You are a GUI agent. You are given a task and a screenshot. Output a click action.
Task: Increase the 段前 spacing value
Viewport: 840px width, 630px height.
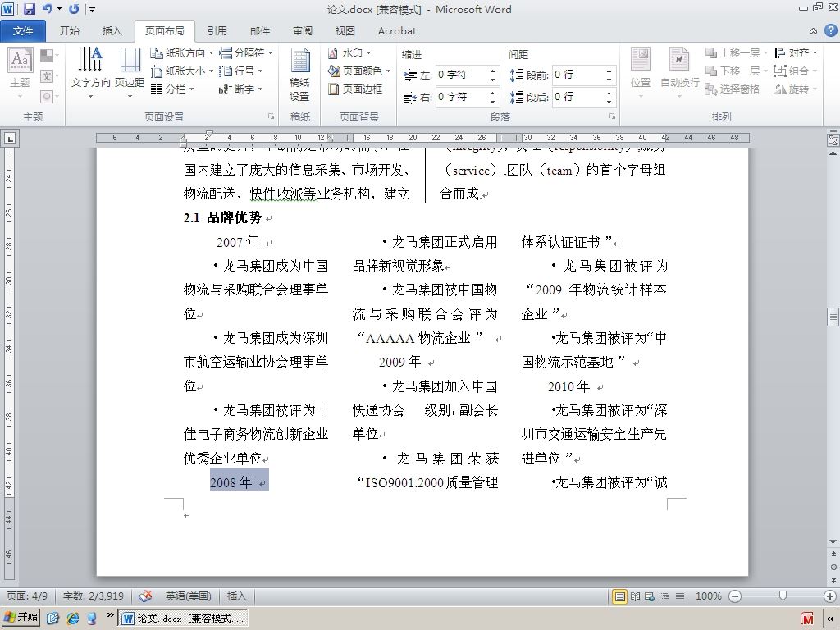click(x=609, y=71)
